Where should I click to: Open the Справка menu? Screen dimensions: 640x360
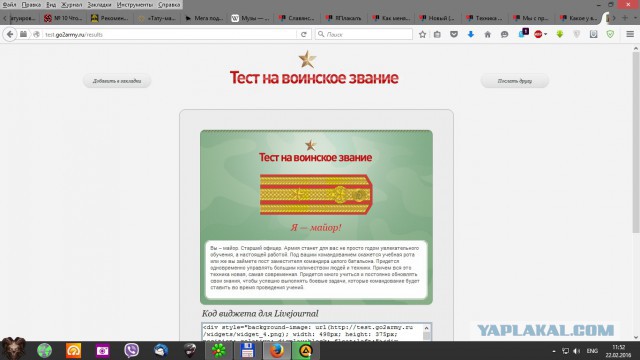tap(169, 4)
